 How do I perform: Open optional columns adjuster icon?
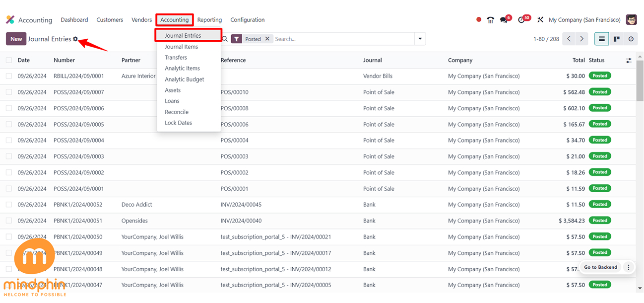[629, 60]
